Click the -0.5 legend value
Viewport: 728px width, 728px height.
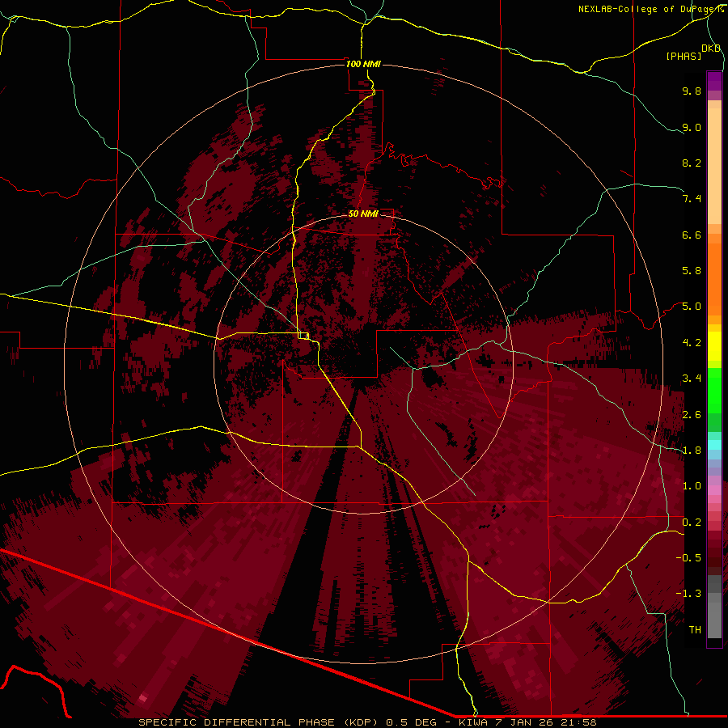coord(688,558)
